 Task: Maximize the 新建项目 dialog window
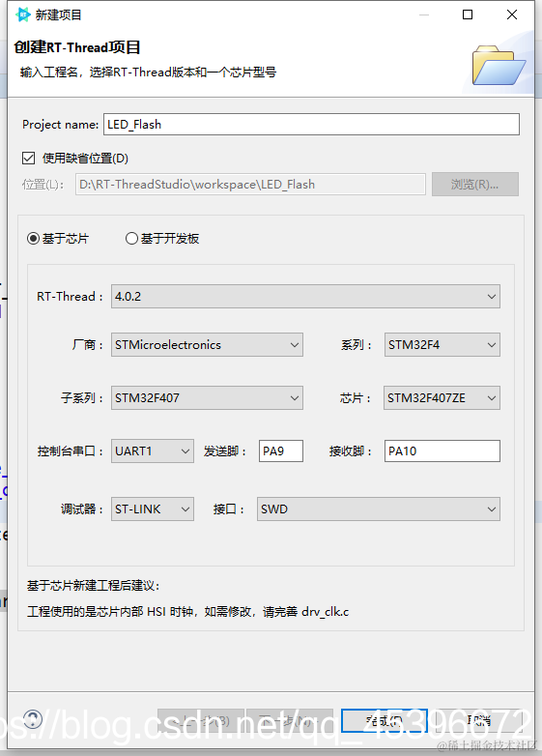tap(468, 15)
